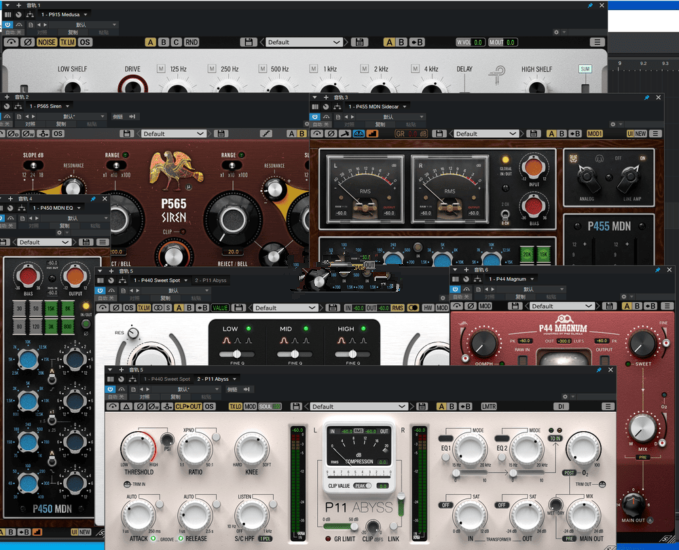Viewport: 679px width, 550px height.
Task: Click blue stereo icon in P455 toolbar
Action: (x=359, y=134)
